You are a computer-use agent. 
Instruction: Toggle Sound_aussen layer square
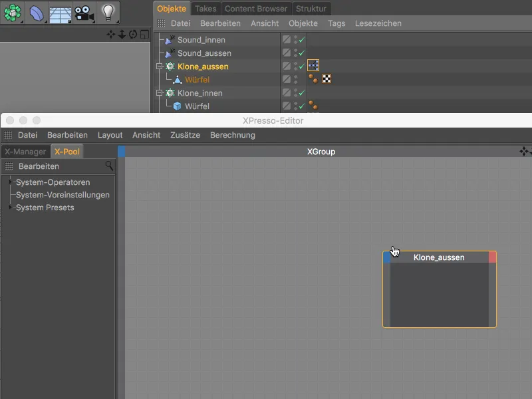(287, 53)
